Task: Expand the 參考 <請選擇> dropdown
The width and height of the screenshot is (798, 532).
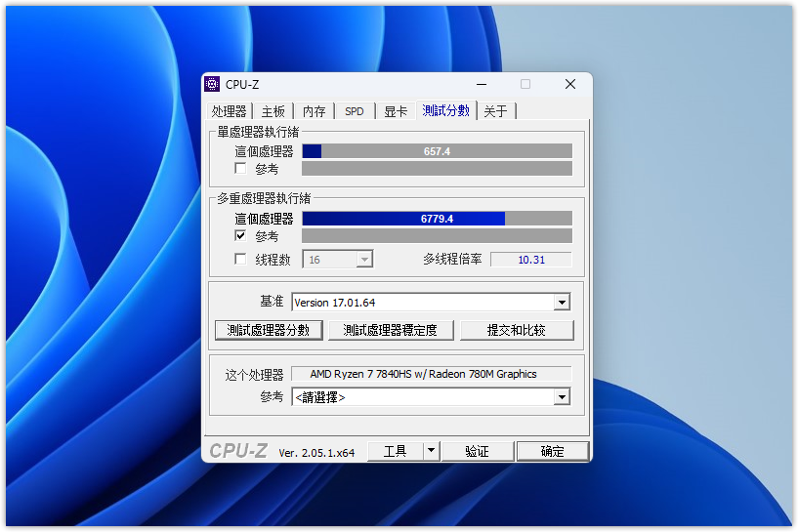Action: point(562,396)
